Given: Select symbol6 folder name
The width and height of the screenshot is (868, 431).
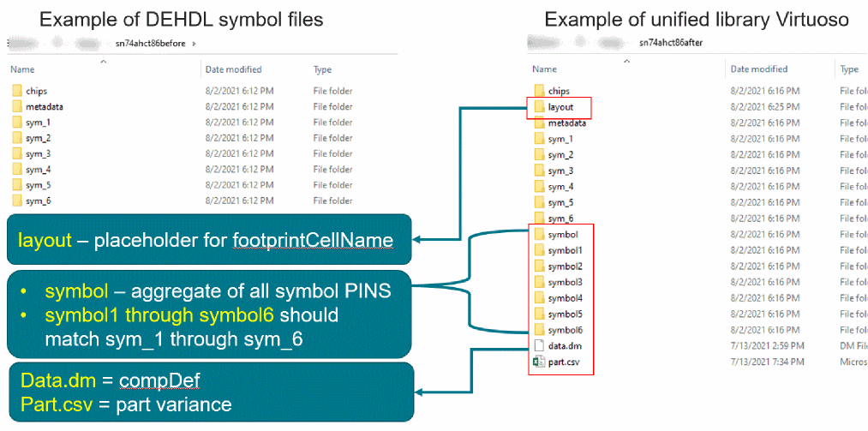Looking at the screenshot, I should click(565, 330).
